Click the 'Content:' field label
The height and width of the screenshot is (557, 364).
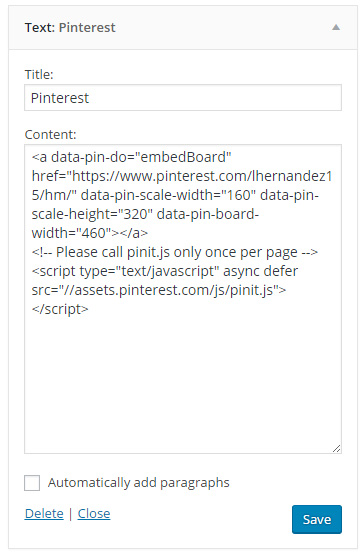click(x=50, y=135)
